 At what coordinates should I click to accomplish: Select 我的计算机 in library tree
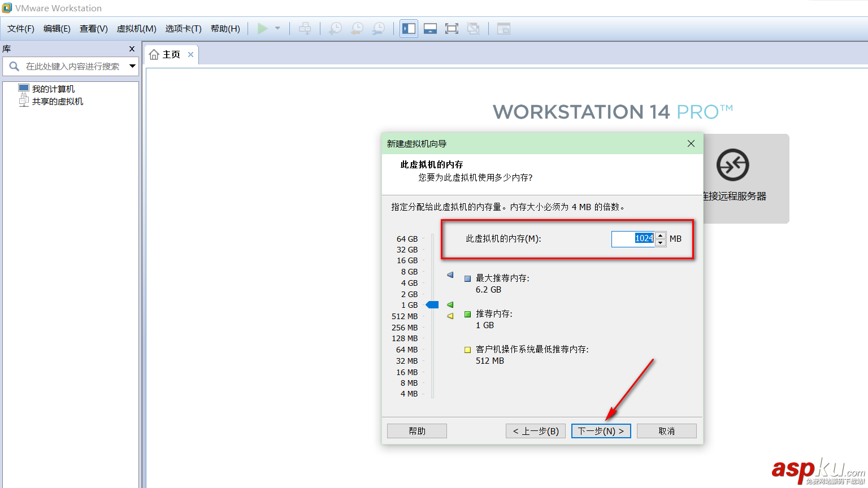53,89
